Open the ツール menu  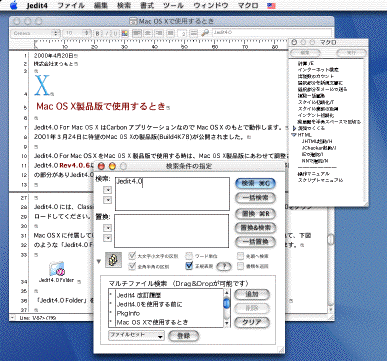click(173, 5)
